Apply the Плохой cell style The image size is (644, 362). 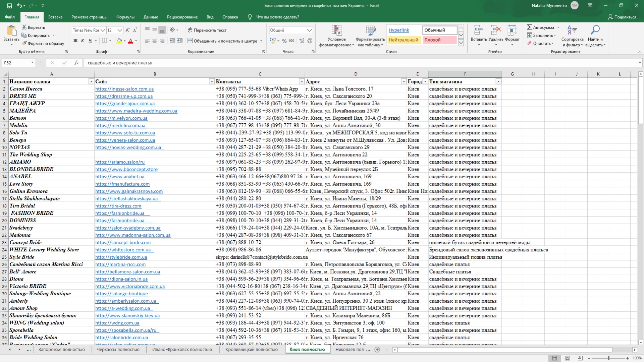click(439, 40)
